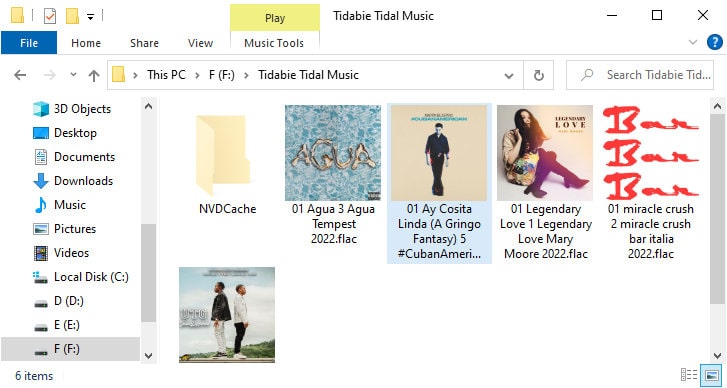
Task: Switch to the large thumbnails view
Action: (x=711, y=375)
